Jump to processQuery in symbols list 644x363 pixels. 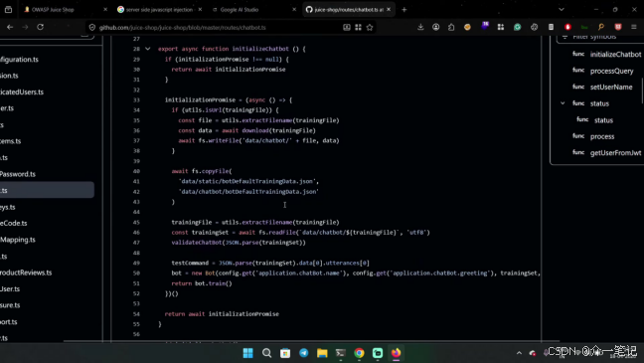click(611, 71)
